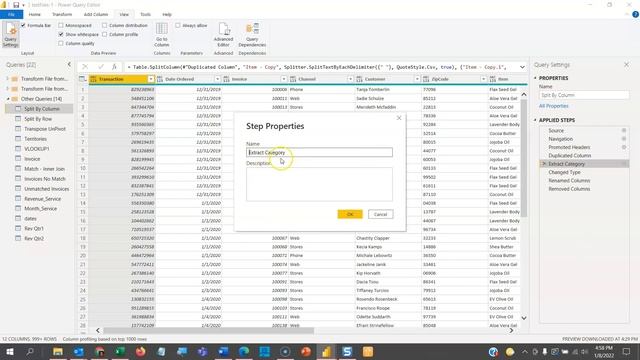640x360 pixels.
Task: Close the Query Settings pane
Action: coord(626,64)
